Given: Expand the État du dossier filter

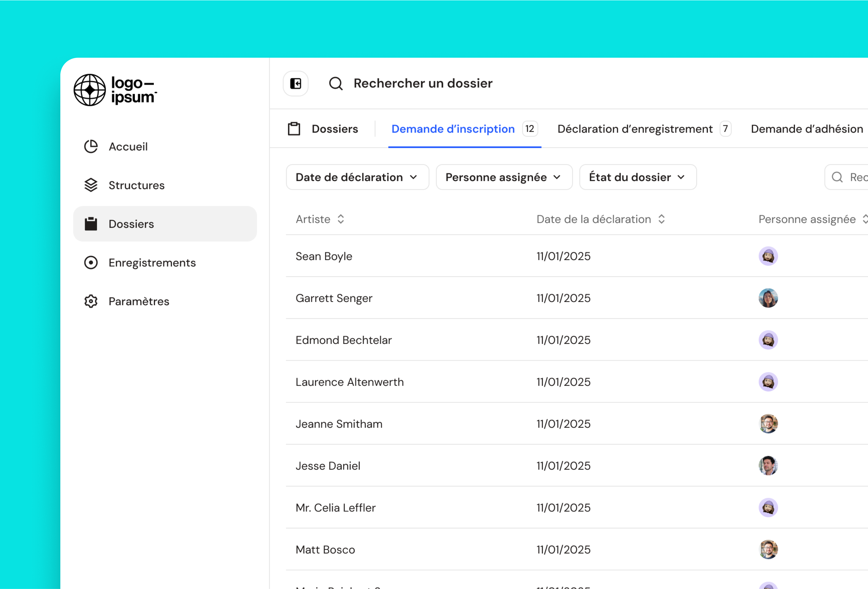Looking at the screenshot, I should (637, 177).
